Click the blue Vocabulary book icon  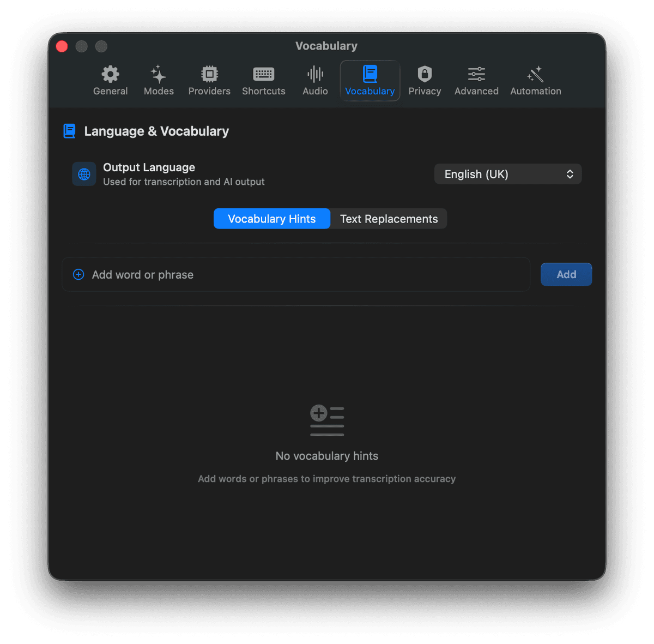coord(370,74)
